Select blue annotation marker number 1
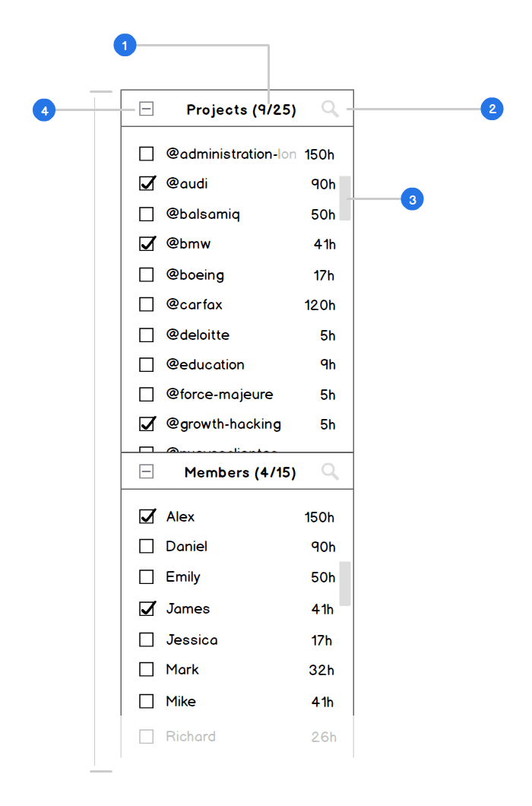Screen dimensions: 532x806 point(125,45)
